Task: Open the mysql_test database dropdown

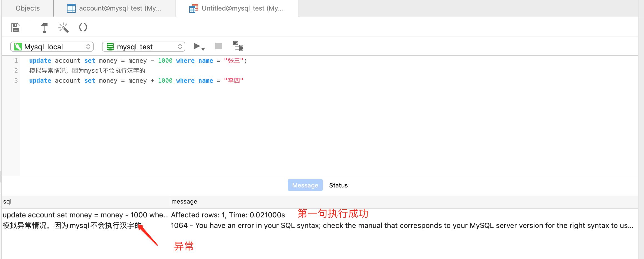Action: [144, 47]
